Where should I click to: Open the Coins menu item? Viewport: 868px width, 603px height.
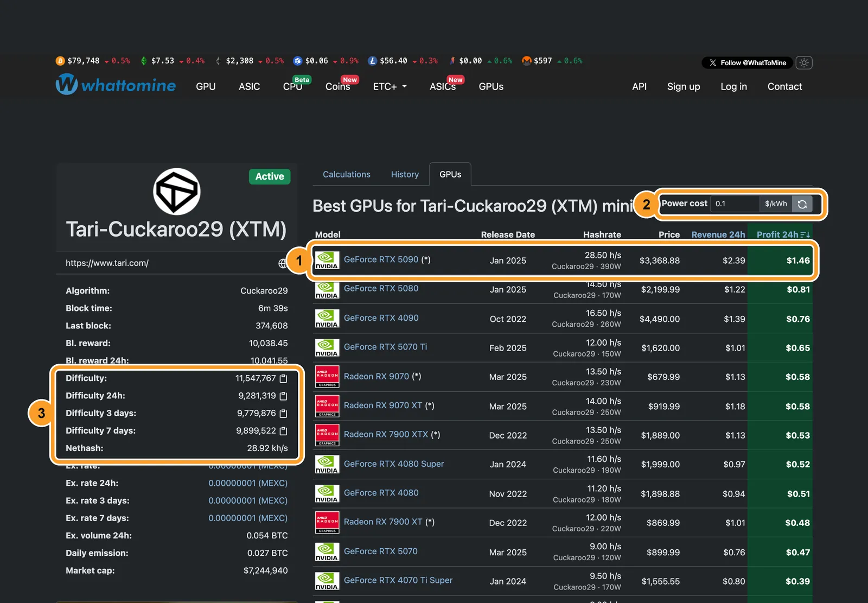[337, 87]
